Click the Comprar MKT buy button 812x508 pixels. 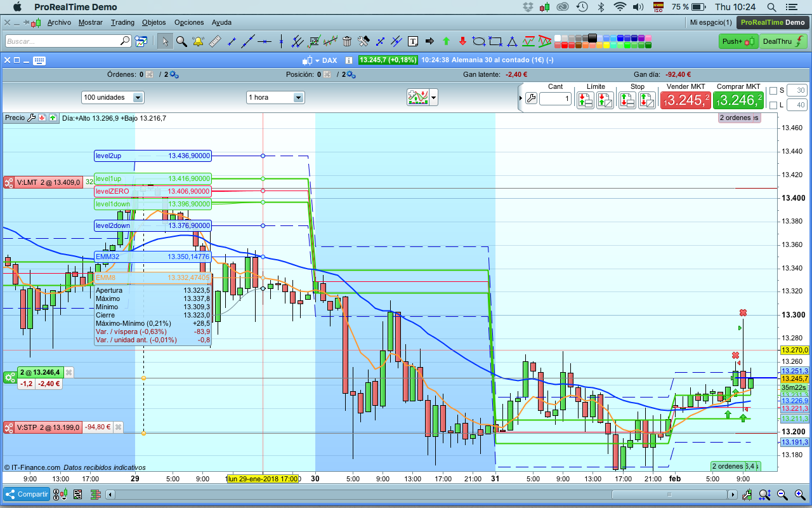click(738, 100)
